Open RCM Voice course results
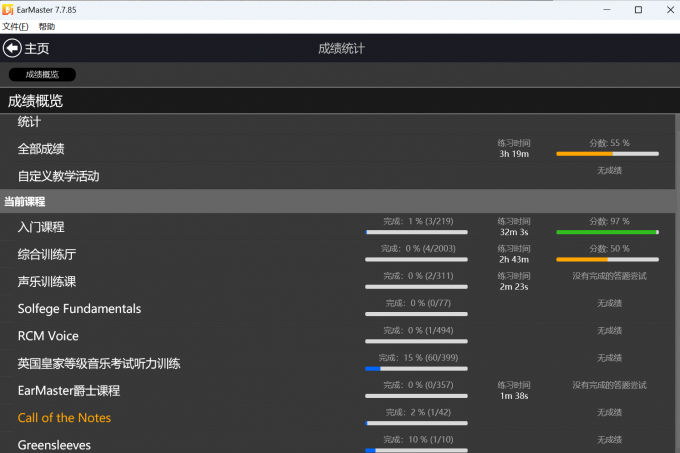 [x=48, y=336]
